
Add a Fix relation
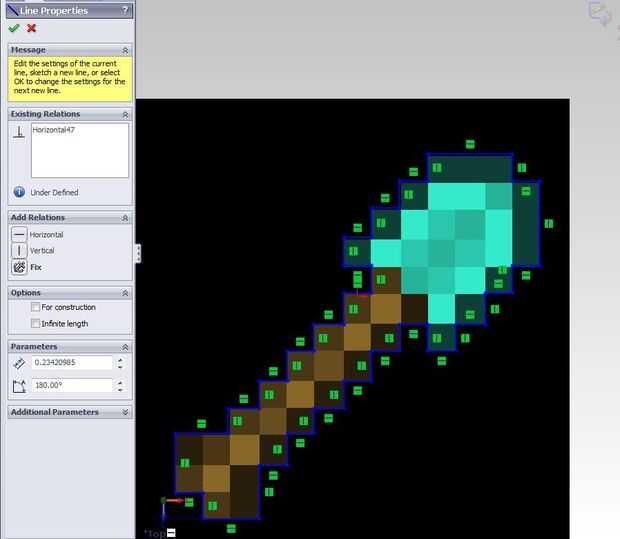(19, 267)
